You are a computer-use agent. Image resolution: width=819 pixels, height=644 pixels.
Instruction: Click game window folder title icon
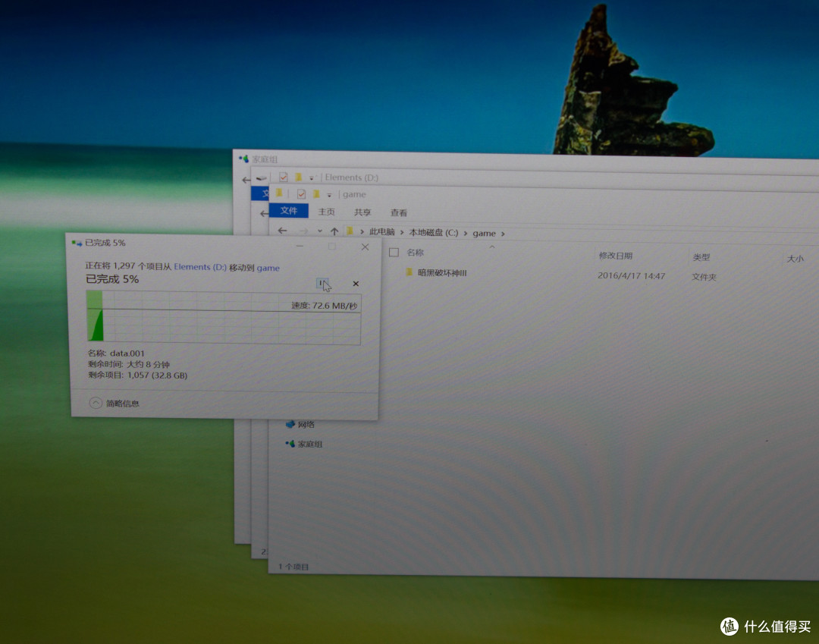pos(279,193)
